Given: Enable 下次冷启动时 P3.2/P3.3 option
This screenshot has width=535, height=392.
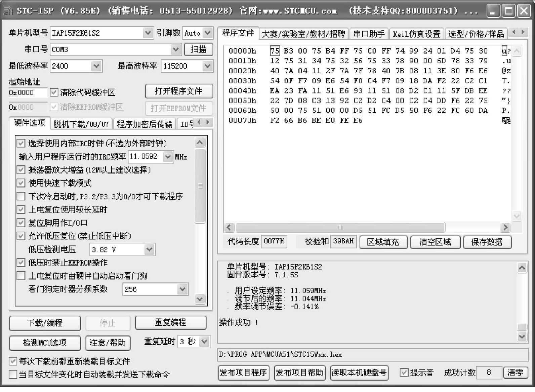Looking at the screenshot, I should click(x=21, y=196).
